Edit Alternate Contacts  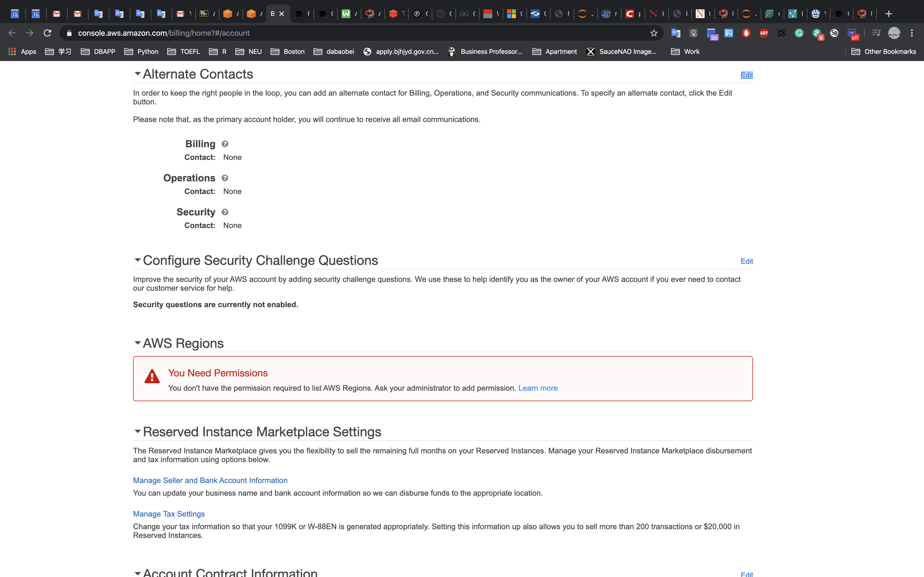[x=746, y=75]
